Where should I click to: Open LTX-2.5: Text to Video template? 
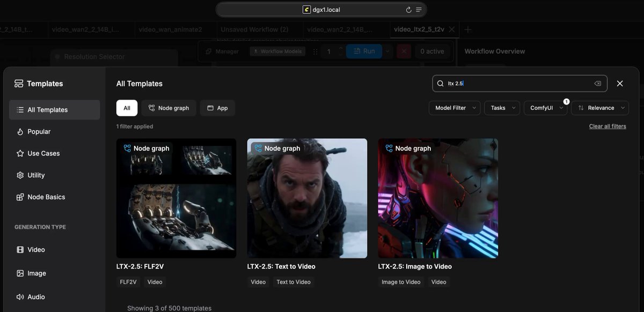[307, 198]
